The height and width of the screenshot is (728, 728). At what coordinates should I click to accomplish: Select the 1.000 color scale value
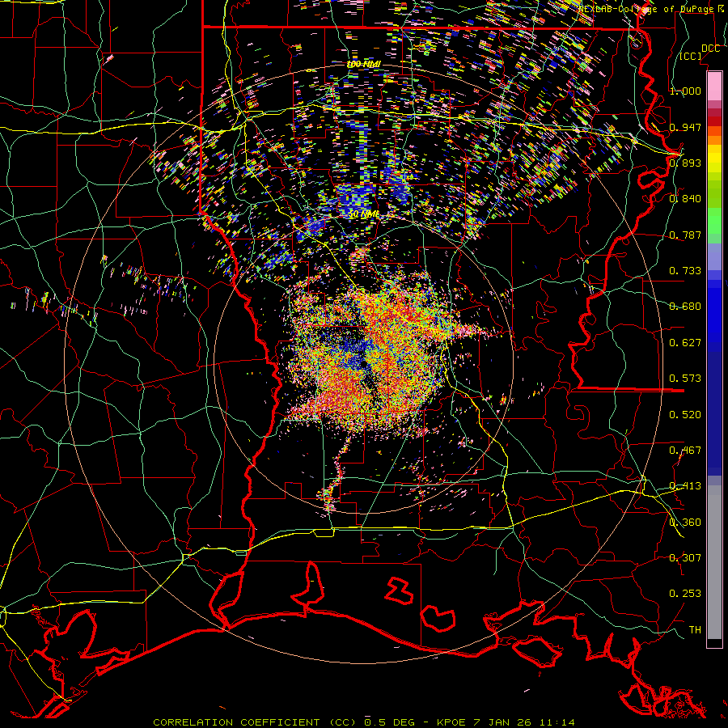click(x=685, y=91)
